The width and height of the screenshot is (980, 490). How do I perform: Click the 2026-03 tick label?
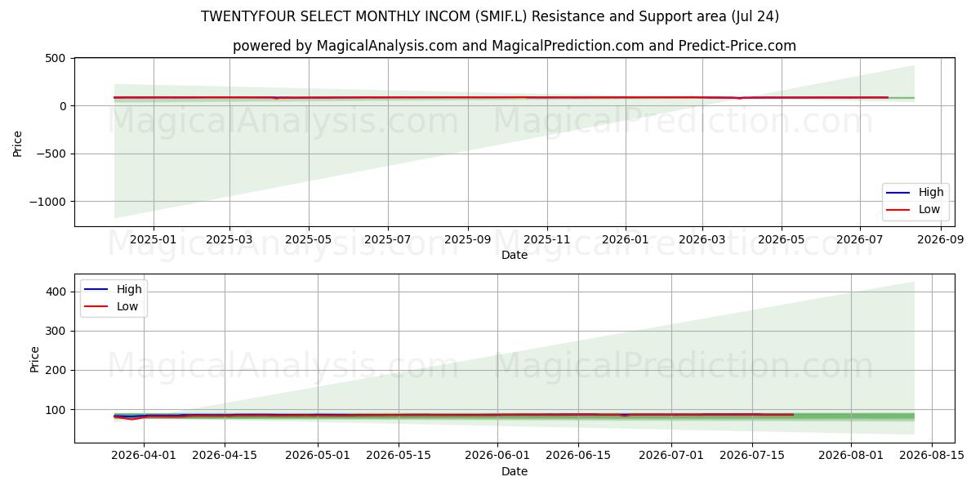(x=702, y=239)
